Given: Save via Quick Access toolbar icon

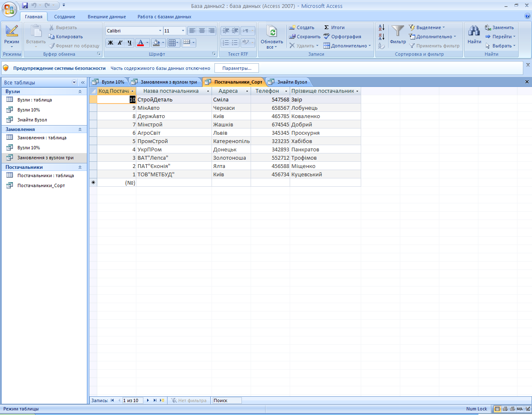Looking at the screenshot, I should [25, 5].
